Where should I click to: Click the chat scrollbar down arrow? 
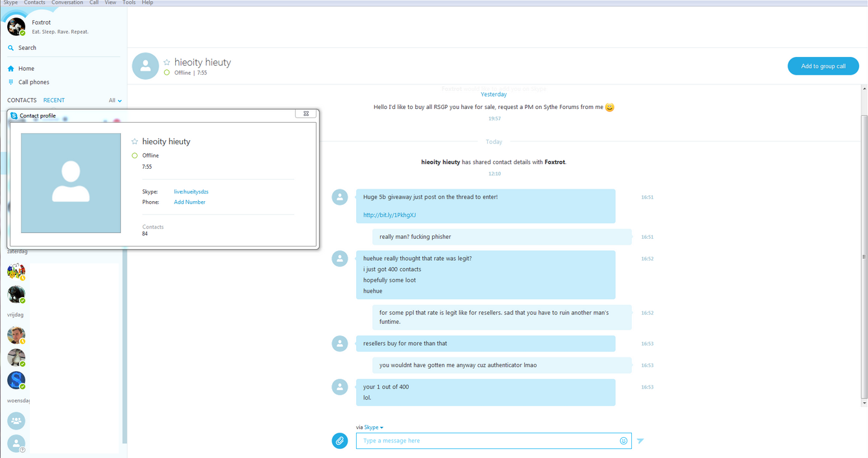(864, 404)
